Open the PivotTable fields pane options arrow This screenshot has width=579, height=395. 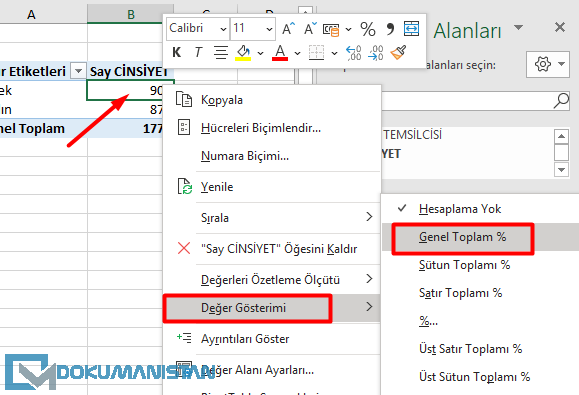click(518, 27)
